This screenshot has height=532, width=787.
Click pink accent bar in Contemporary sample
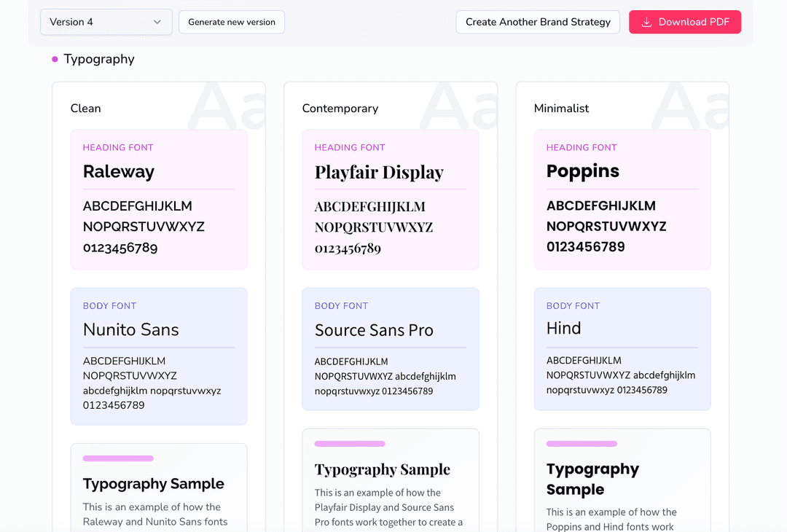tap(350, 444)
